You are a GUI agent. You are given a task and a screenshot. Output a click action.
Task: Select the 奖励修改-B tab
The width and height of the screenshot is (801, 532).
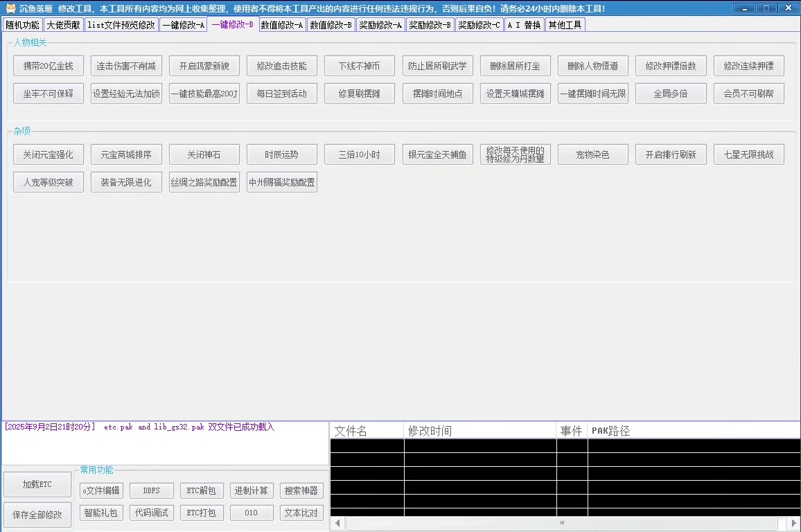430,25
